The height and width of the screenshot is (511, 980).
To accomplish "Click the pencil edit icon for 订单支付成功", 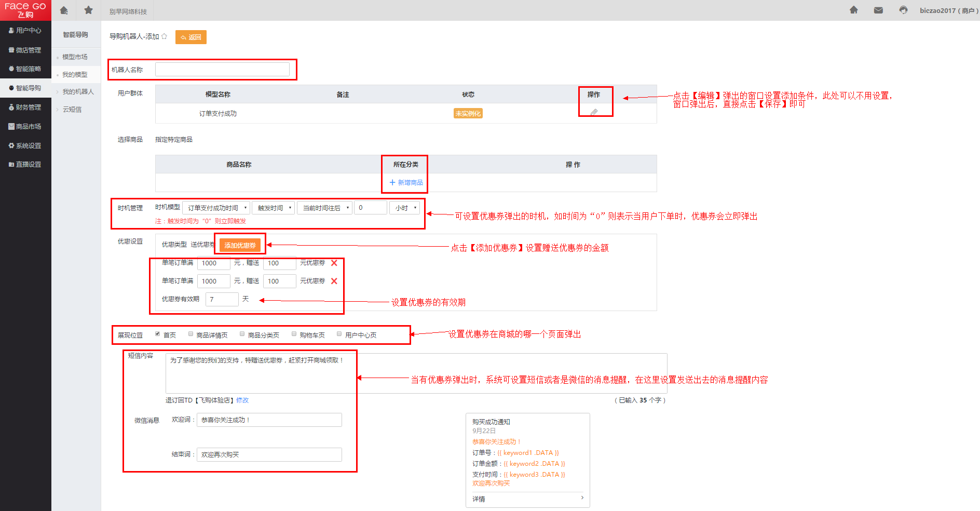I will click(x=594, y=112).
